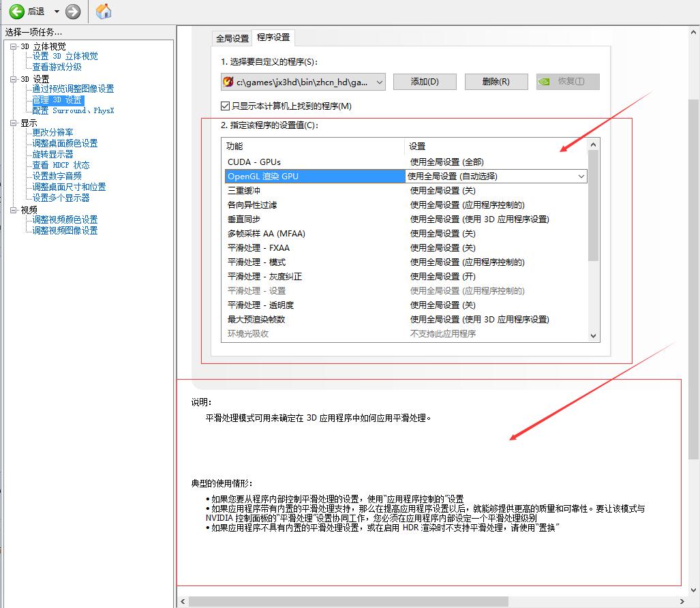
Task: Open 查看 HDCP 状态 task
Action: (x=61, y=165)
